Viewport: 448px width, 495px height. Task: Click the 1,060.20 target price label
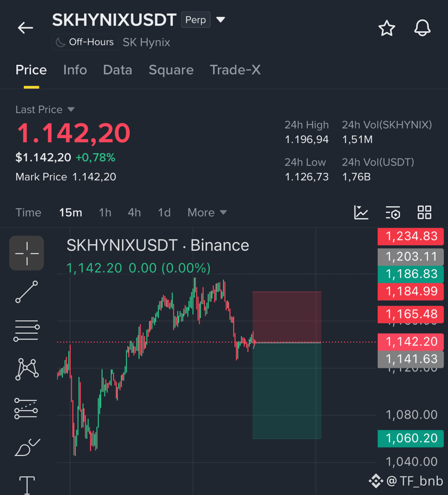point(411,439)
